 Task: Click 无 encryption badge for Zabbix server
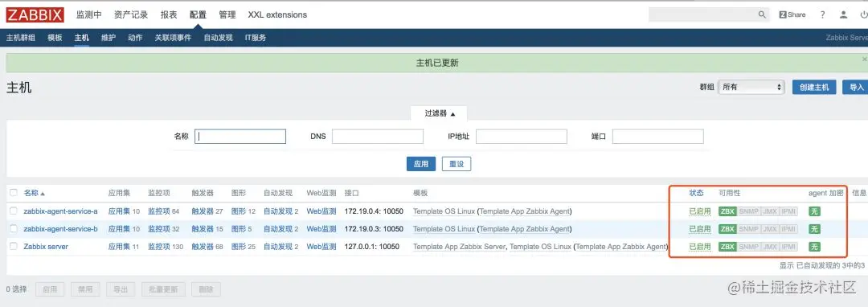tap(814, 247)
